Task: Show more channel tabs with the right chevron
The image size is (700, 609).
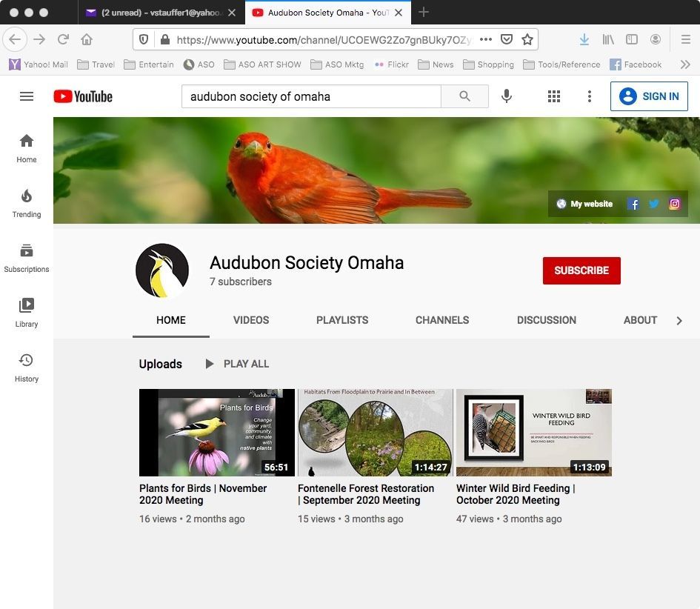Action: coord(679,321)
